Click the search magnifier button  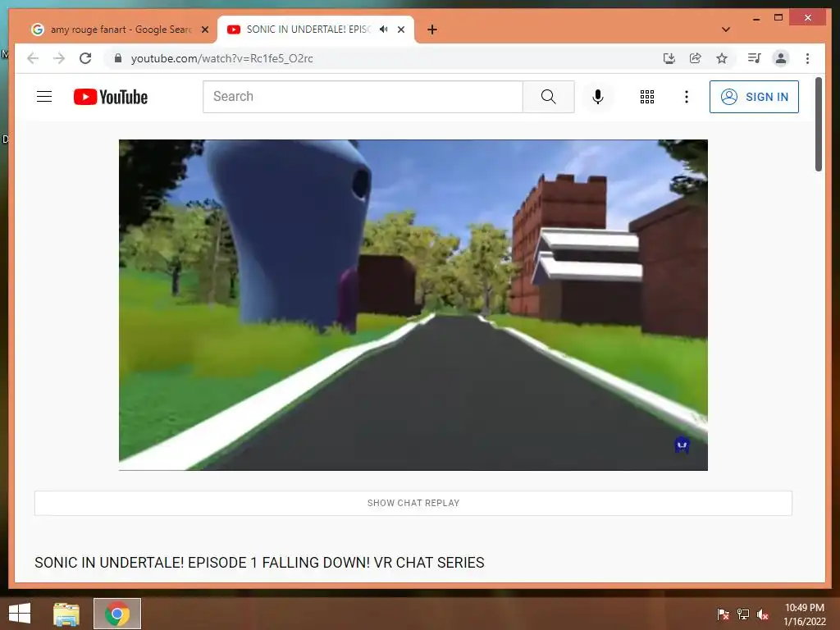[548, 97]
